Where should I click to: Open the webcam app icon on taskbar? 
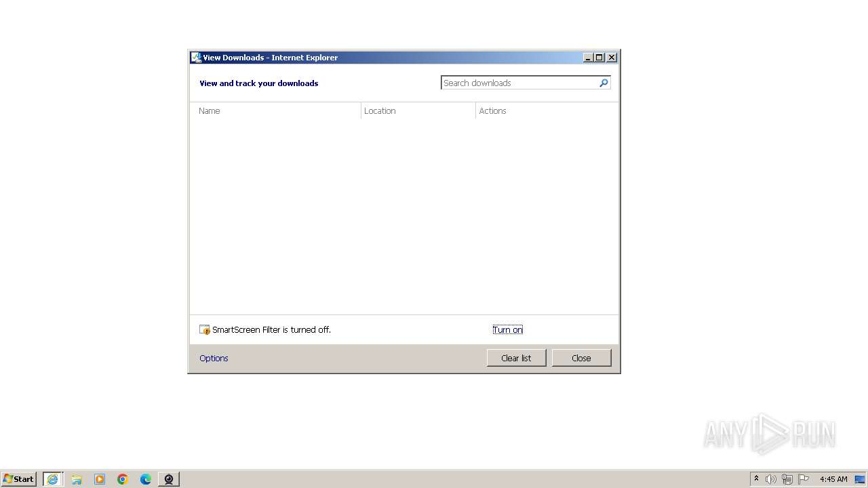point(169,479)
